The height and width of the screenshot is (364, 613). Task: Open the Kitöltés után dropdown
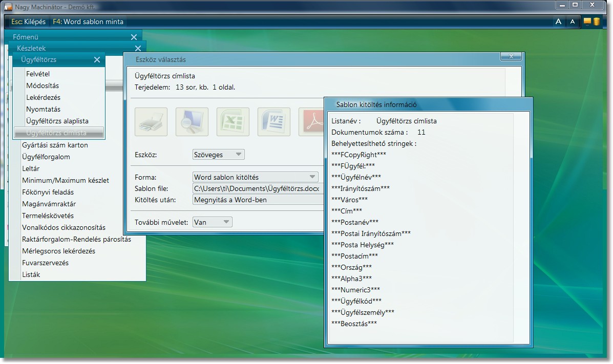tap(259, 200)
